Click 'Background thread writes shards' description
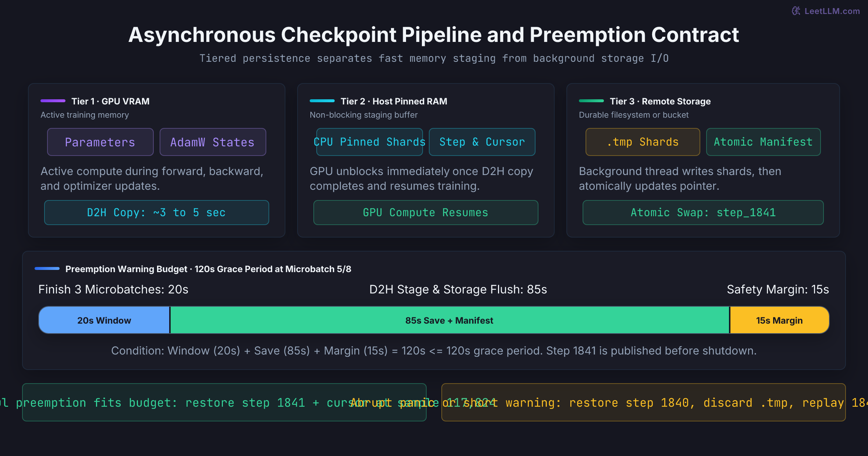The image size is (868, 456). pos(680,179)
